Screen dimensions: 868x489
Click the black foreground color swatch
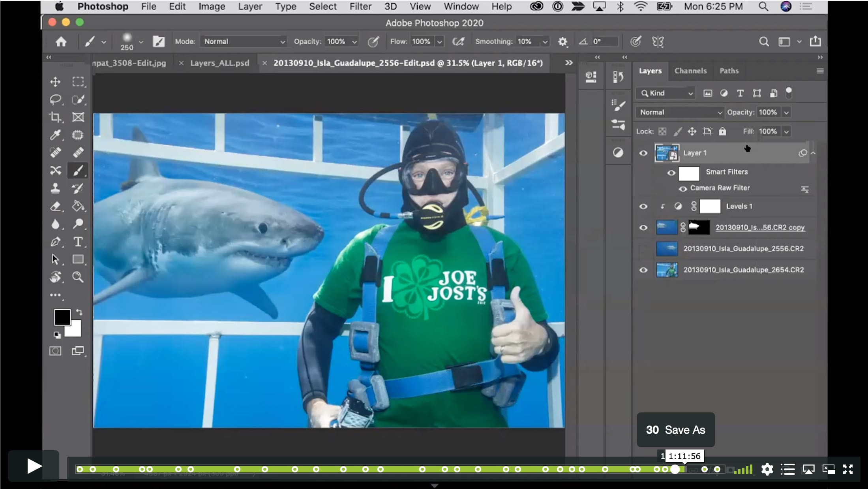(62, 317)
